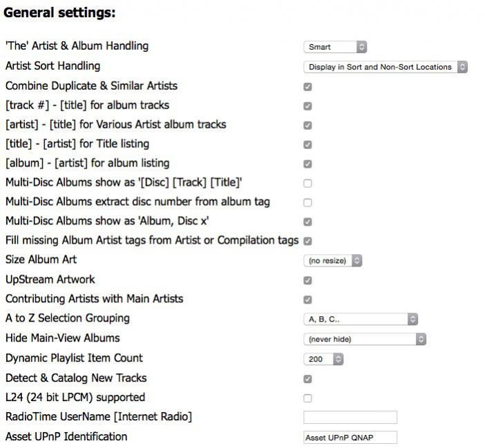Enable Multi-Disc '[Disc] [Track] [Title]' checkbox
Screen dimensions: 485x448
coord(307,184)
